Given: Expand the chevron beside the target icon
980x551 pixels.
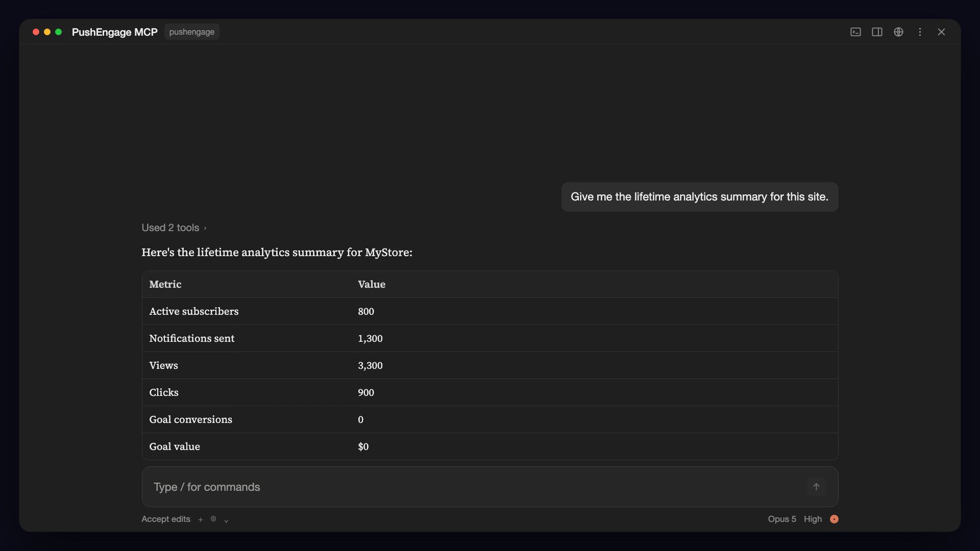Looking at the screenshot, I should point(226,520).
